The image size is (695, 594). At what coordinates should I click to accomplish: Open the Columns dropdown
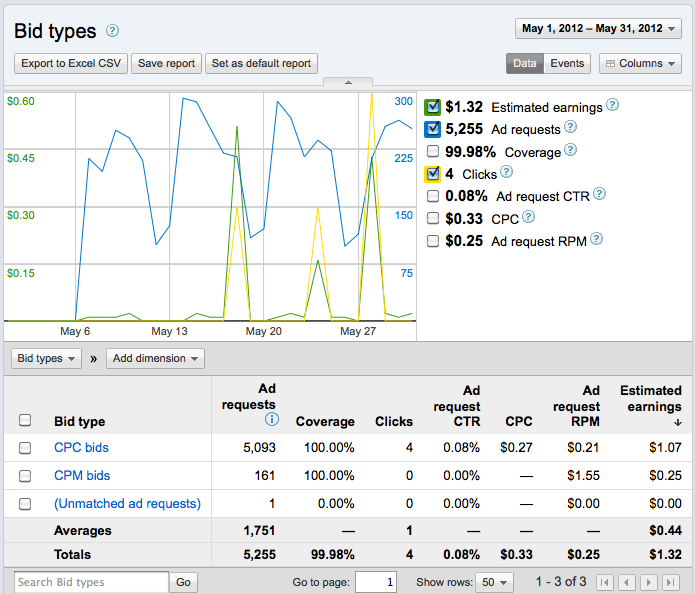tap(640, 63)
